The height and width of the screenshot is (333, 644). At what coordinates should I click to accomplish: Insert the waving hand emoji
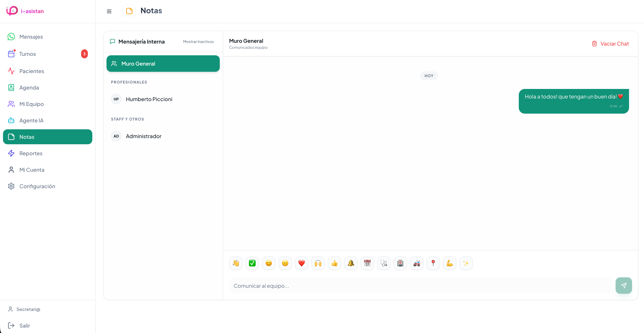236,263
